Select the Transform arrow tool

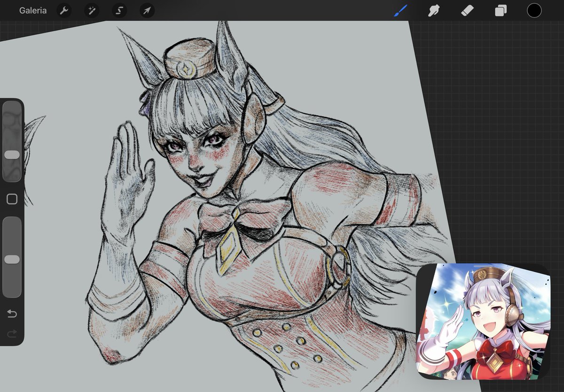(147, 10)
